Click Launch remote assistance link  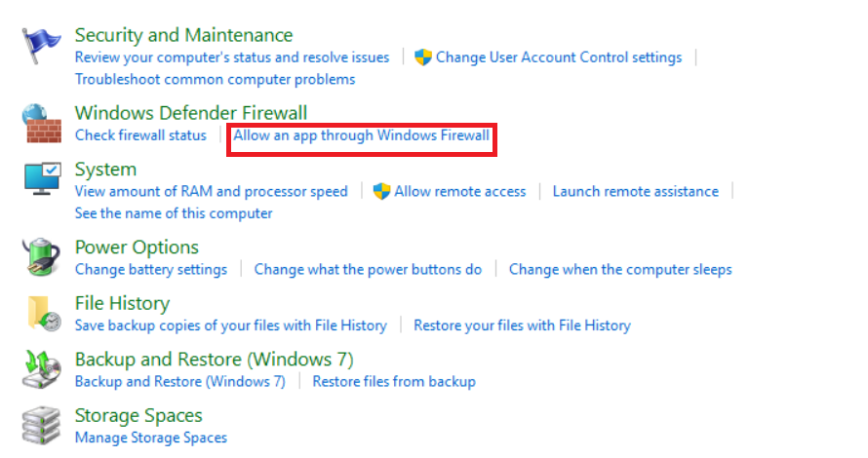[635, 191]
